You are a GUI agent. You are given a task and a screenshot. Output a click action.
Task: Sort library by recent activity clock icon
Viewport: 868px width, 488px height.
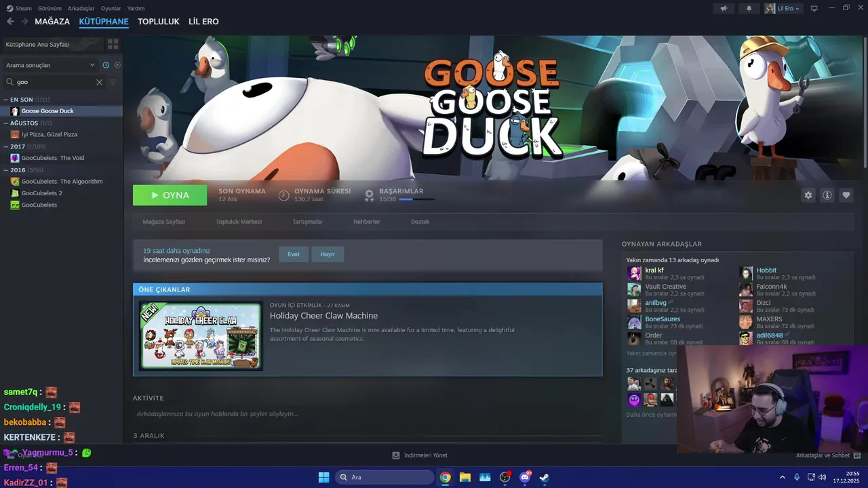click(106, 65)
